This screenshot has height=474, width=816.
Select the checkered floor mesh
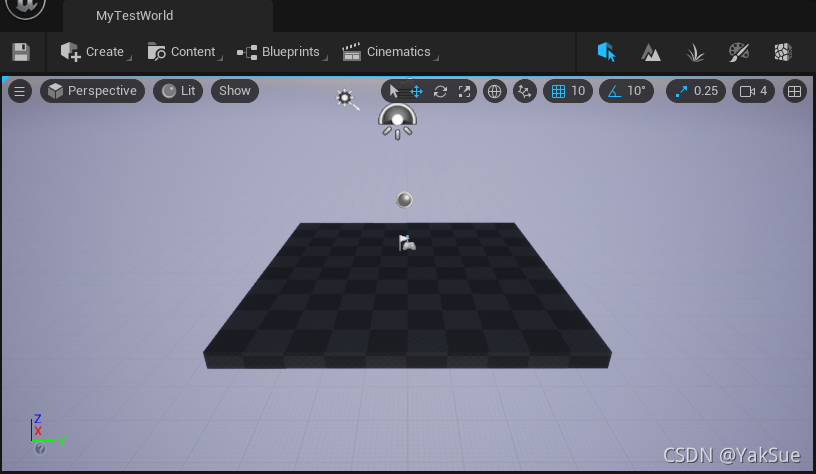tap(407, 296)
